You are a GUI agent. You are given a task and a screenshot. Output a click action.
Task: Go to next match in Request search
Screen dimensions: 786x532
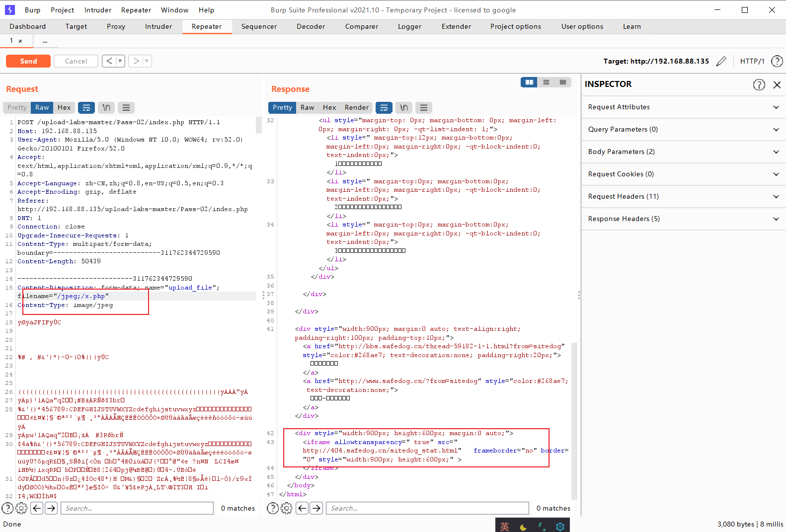[51, 508]
